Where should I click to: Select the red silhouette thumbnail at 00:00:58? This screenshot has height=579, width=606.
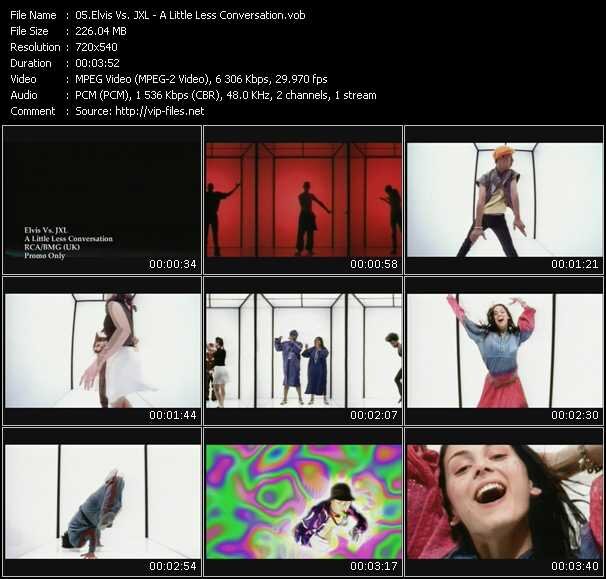click(x=303, y=199)
